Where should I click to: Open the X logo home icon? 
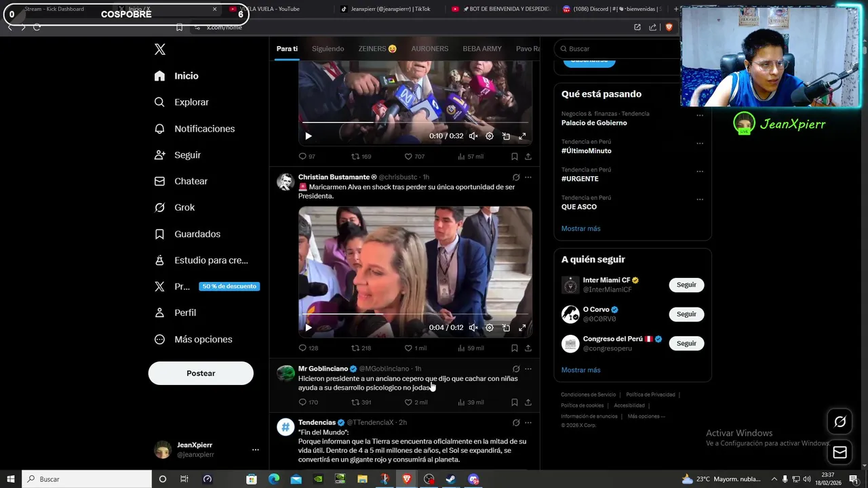[x=160, y=49]
